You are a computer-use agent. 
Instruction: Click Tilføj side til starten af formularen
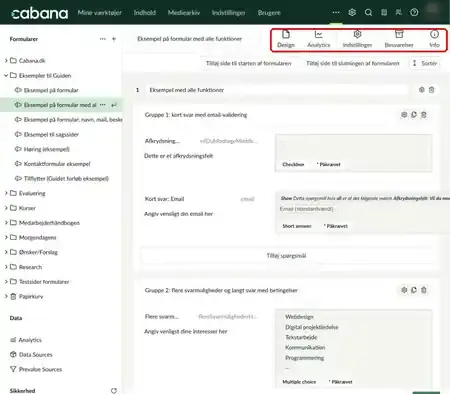pyautogui.click(x=248, y=63)
